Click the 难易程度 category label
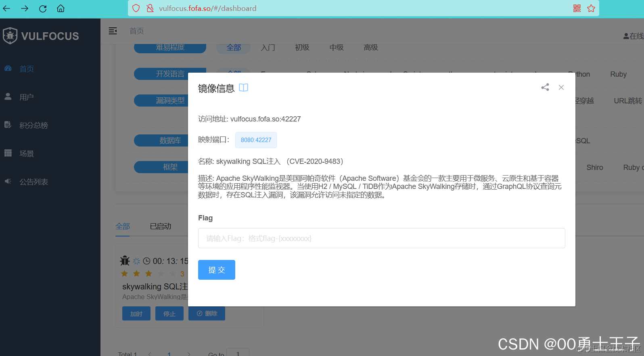This screenshot has height=356, width=644. pos(170,48)
